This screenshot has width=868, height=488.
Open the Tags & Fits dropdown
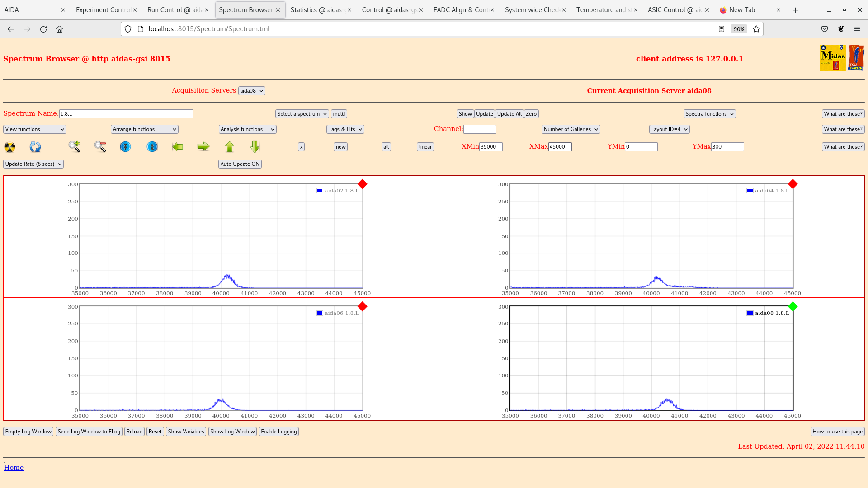[x=345, y=129]
